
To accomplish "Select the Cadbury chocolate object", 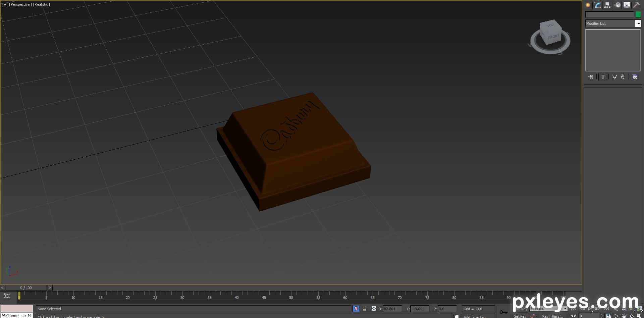I will tap(295, 151).
